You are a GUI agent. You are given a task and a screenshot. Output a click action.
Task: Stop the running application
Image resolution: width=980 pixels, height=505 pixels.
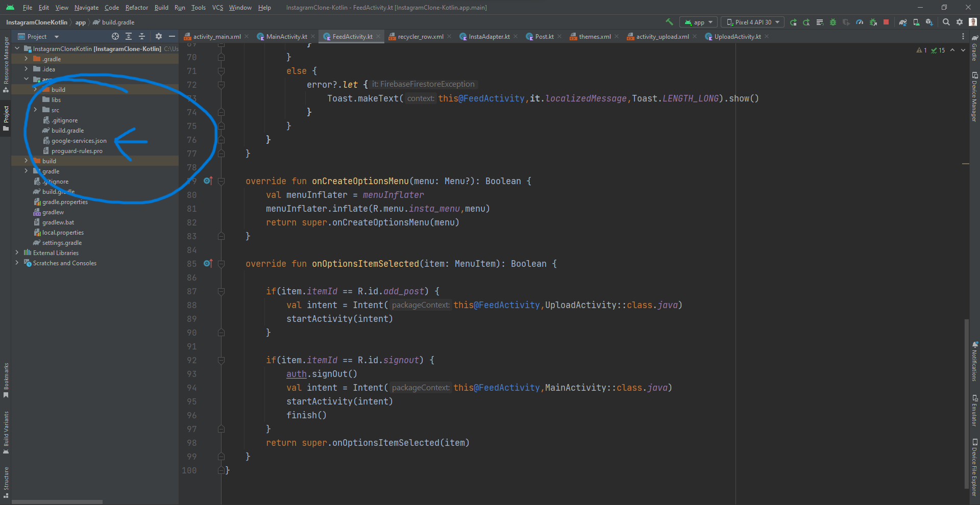887,22
